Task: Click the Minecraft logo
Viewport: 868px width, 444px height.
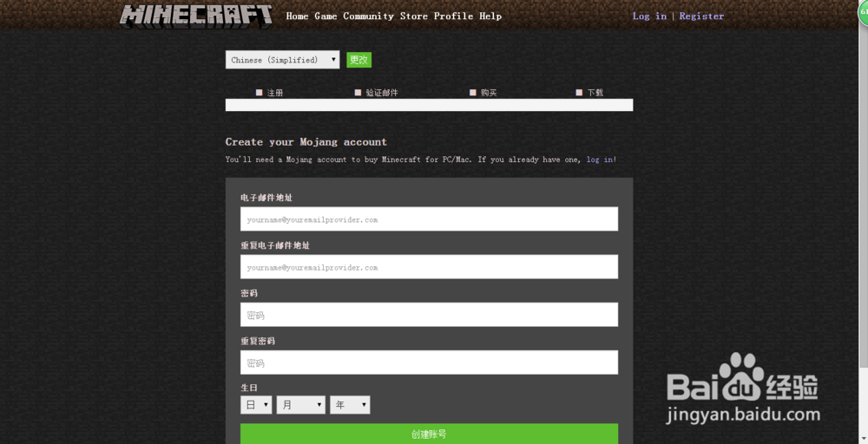Action: coord(196,16)
